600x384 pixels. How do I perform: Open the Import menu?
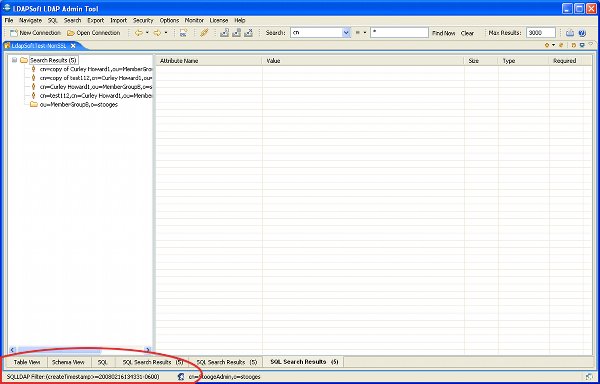(119, 20)
